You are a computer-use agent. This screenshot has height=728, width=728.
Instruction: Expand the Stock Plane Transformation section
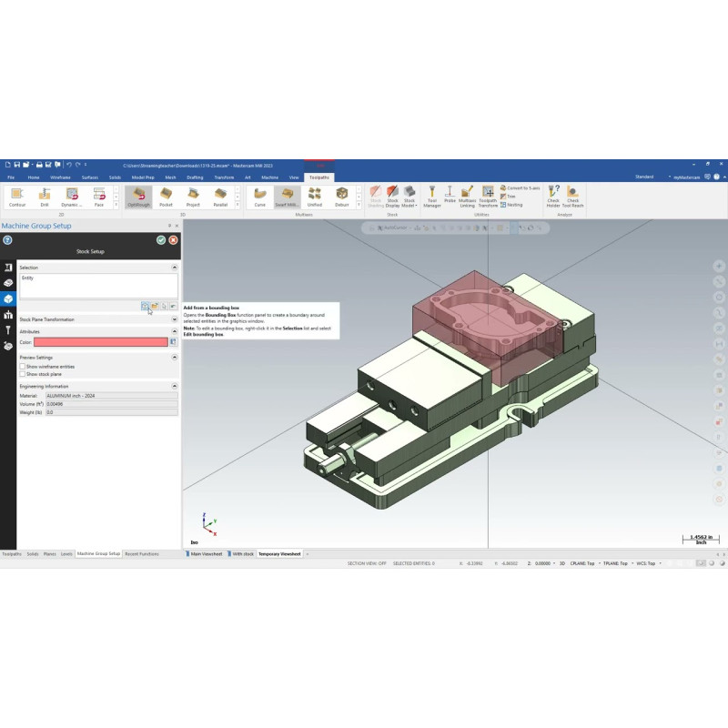(174, 319)
